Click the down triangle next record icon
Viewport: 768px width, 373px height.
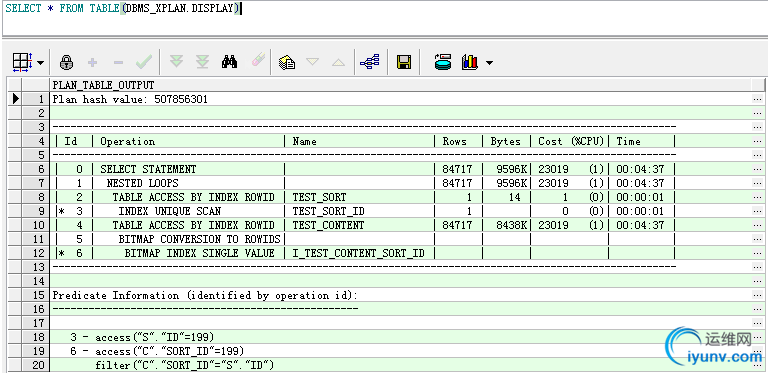tap(312, 62)
